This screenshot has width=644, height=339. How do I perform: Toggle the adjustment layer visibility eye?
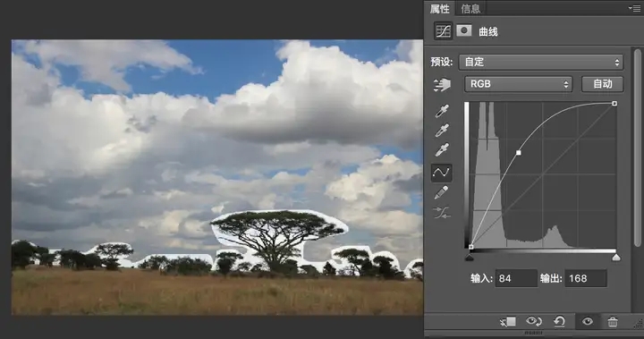588,321
